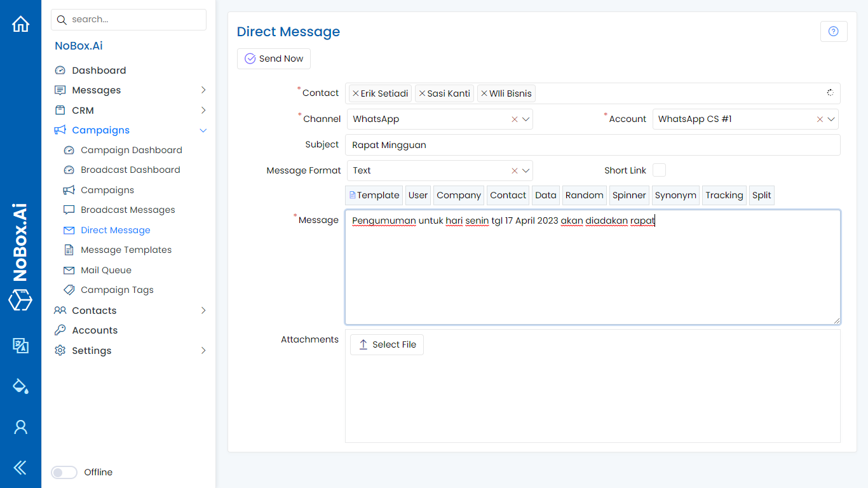
Task: Open Broadcast Messages in sidebar
Action: [128, 210]
